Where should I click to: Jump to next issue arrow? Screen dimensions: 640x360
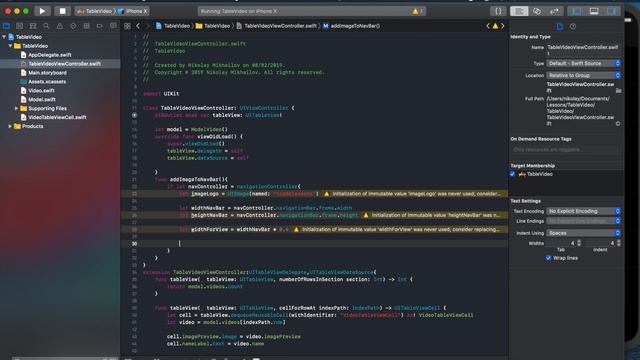tap(502, 26)
